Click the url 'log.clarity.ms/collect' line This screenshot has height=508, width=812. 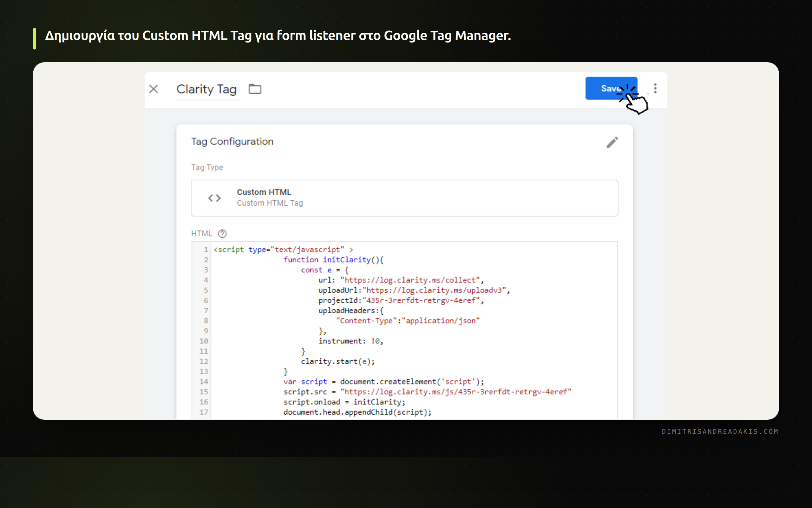(x=401, y=280)
